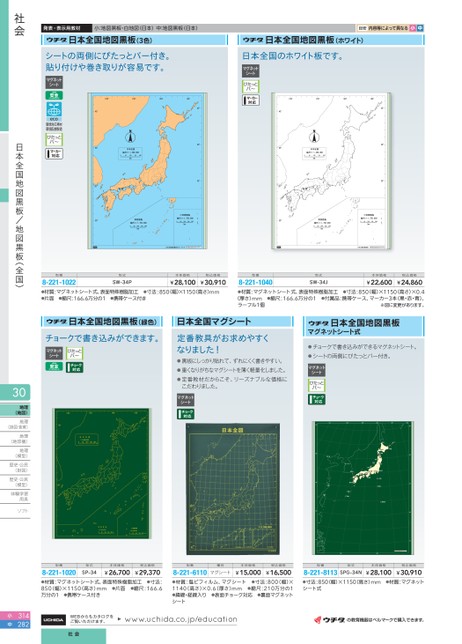462x644 pixels.
Task: Click title 日本全国マグシート
Action: 214,322
